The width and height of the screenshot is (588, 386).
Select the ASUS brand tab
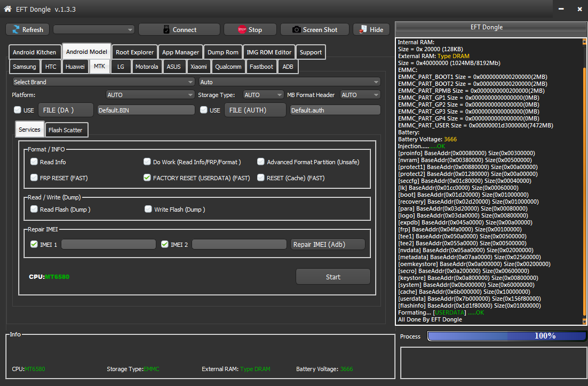173,67
